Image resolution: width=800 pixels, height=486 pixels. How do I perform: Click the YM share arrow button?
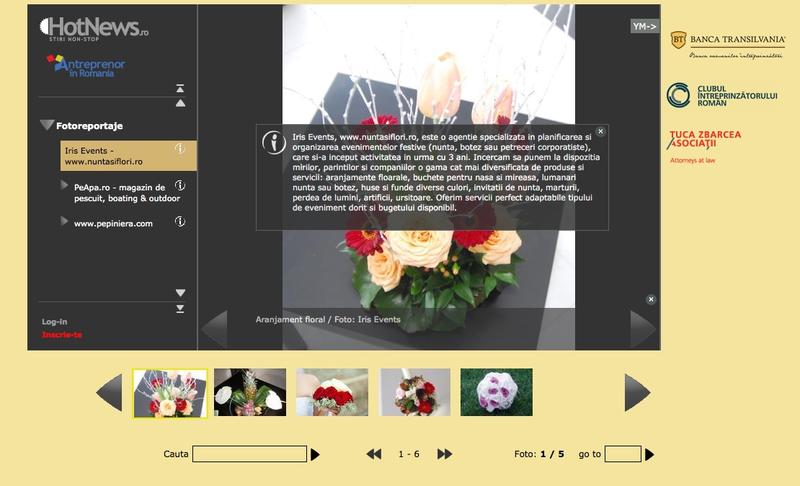[644, 26]
